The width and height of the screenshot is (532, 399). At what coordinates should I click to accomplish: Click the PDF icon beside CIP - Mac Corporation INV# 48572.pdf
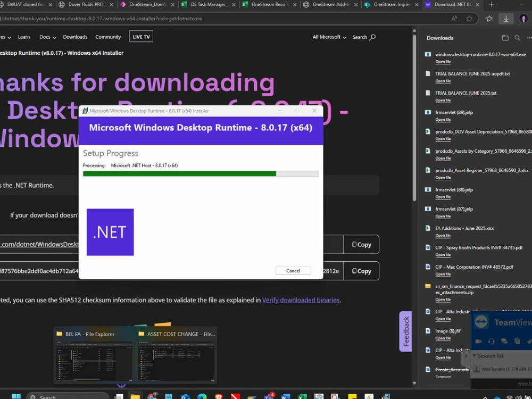[x=428, y=267]
